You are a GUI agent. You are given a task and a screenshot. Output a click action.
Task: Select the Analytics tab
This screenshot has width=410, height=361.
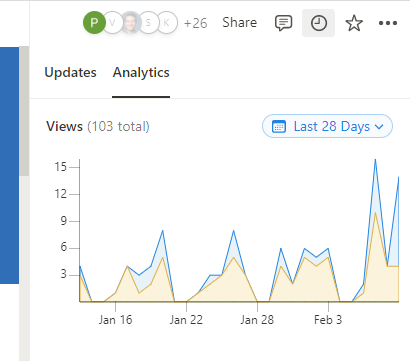[x=141, y=72]
